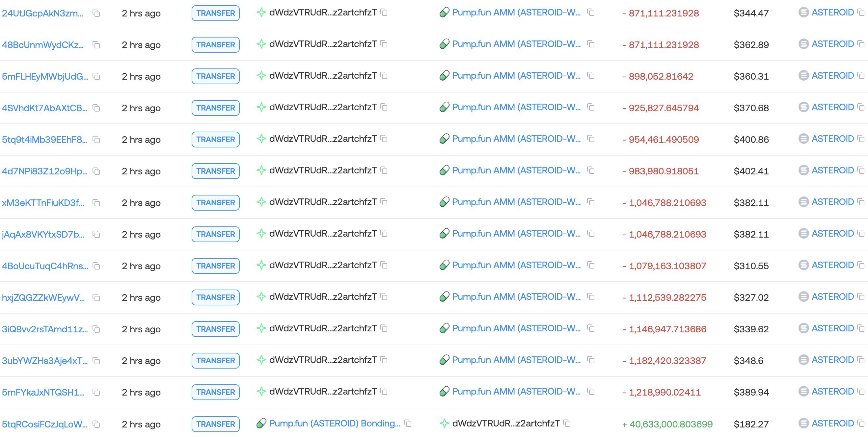Copy Pump.fun Bonding address in last row
The height and width of the screenshot is (437, 868).
[x=408, y=423]
